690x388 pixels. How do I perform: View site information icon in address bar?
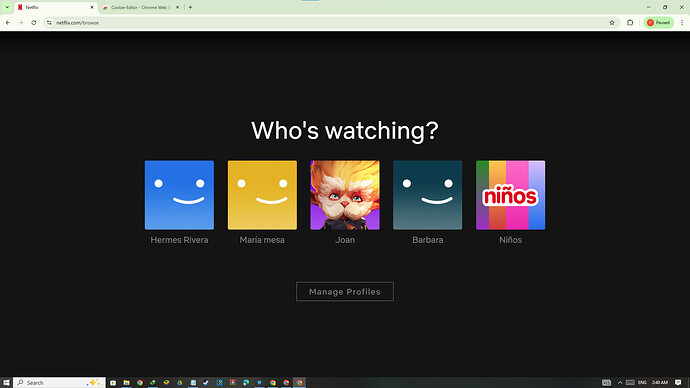[x=49, y=22]
